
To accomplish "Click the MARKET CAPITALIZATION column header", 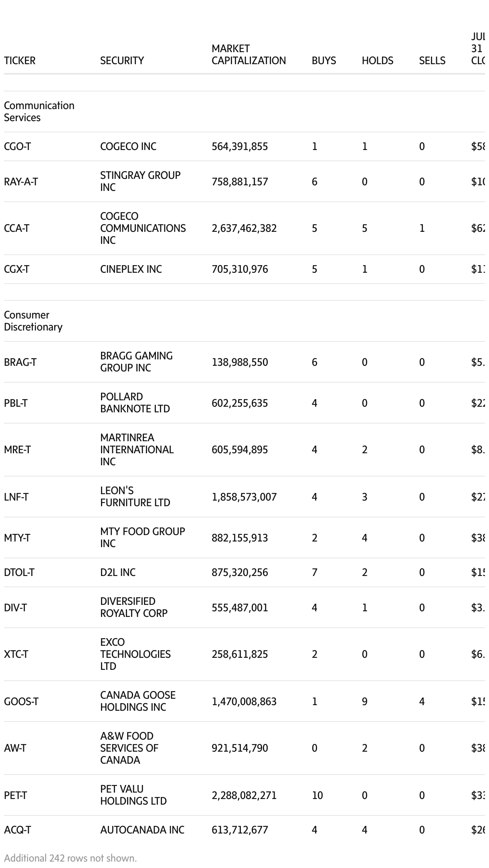I will tap(249, 55).
